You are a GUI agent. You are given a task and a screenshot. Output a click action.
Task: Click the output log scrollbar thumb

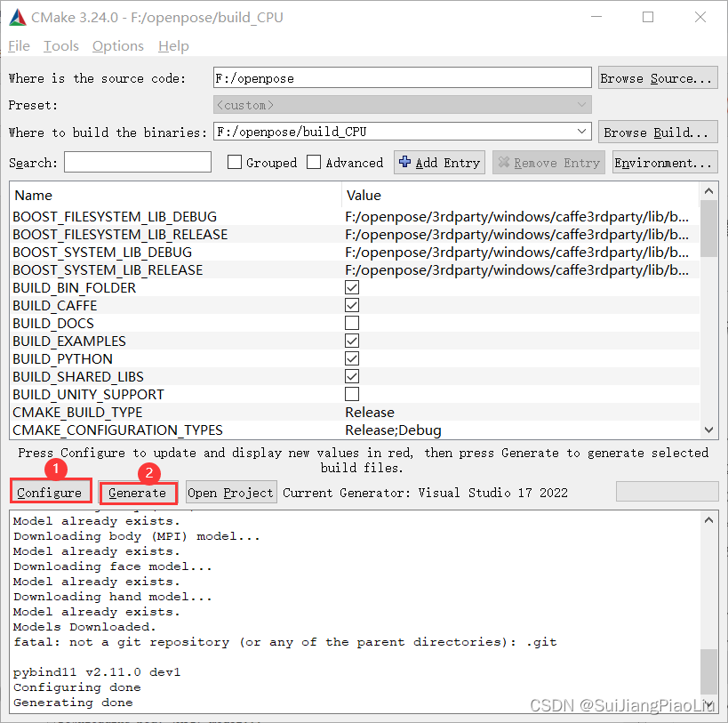tap(708, 671)
